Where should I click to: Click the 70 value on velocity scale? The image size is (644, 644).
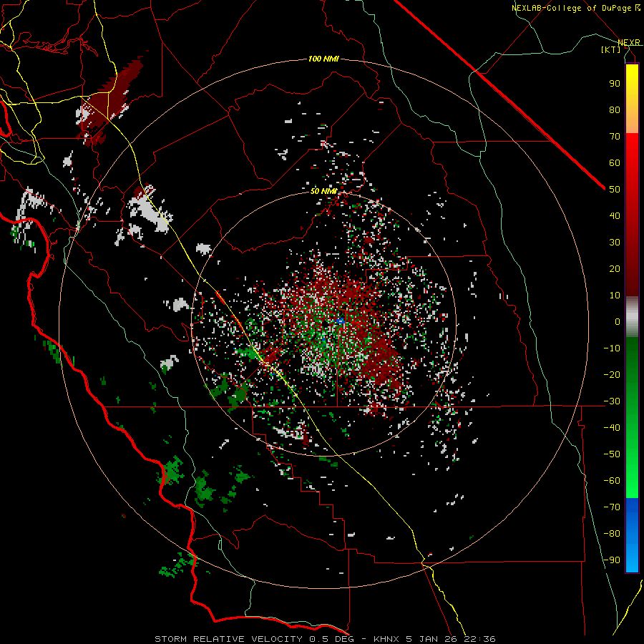[615, 137]
